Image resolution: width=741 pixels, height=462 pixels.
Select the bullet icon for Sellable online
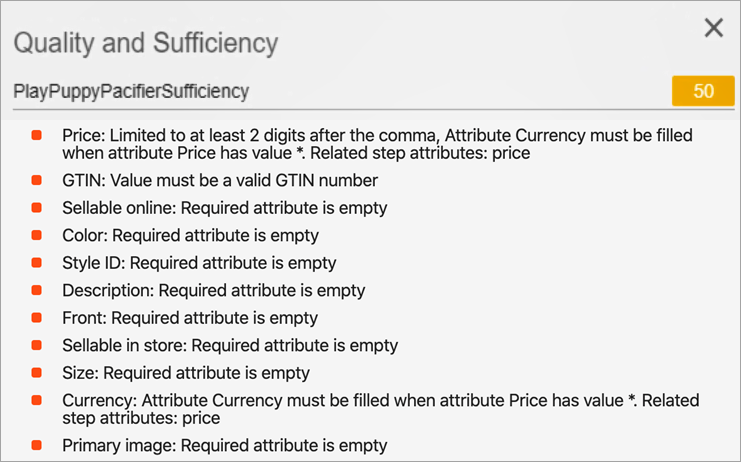(x=37, y=208)
